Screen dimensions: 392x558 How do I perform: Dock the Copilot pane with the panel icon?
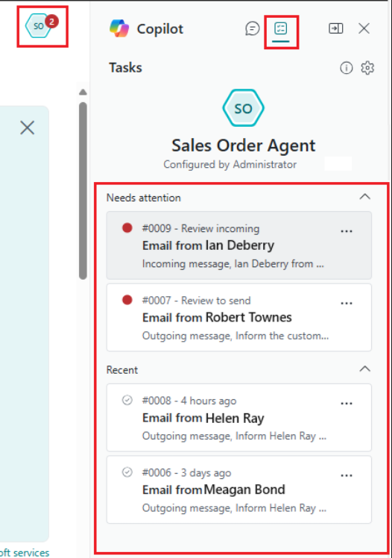tap(336, 28)
